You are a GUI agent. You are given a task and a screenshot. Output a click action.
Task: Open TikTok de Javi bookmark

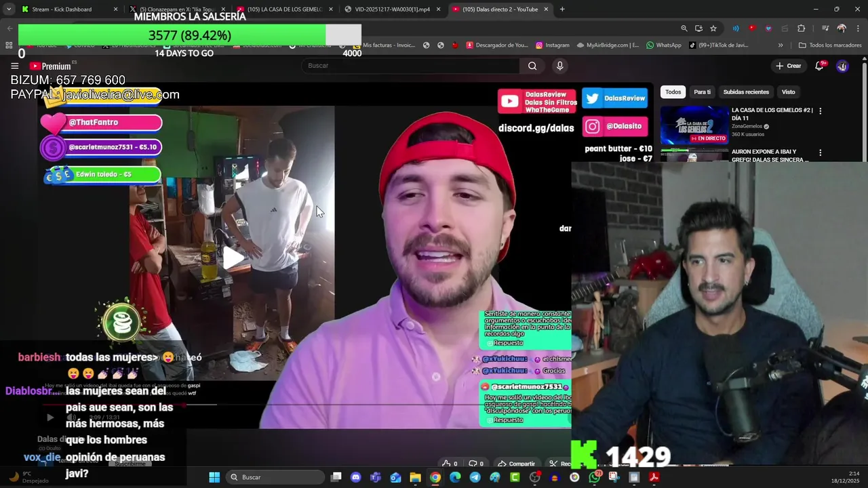719,45
